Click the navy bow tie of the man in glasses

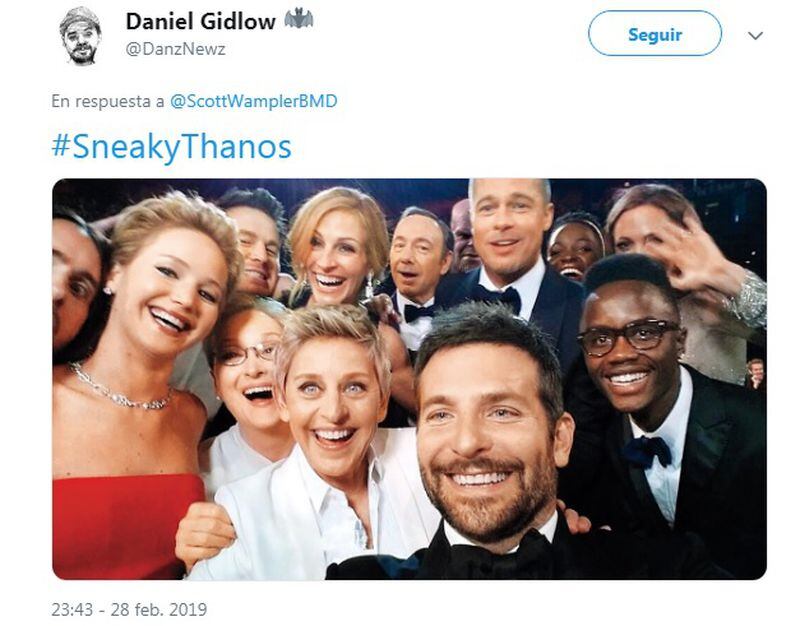pyautogui.click(x=648, y=450)
